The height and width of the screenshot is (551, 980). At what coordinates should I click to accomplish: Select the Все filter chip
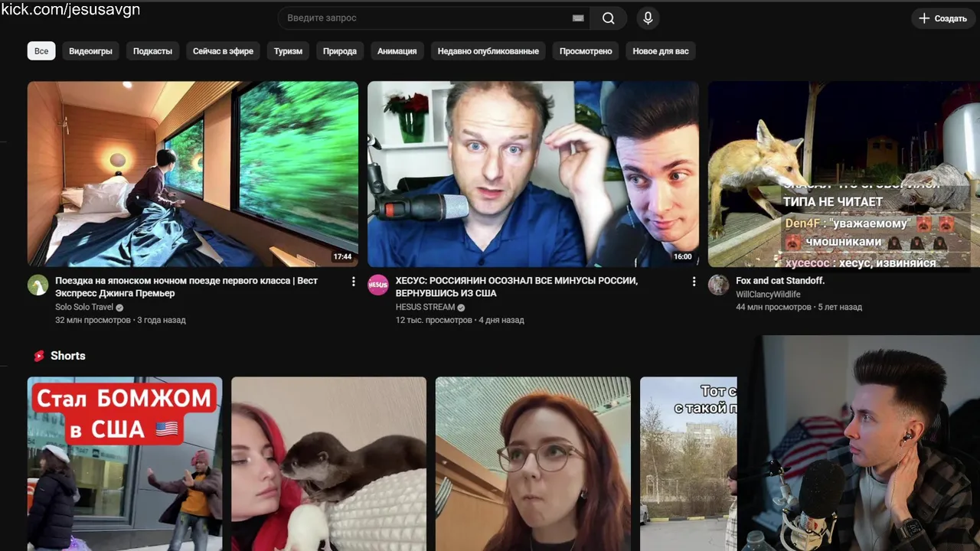tap(41, 51)
